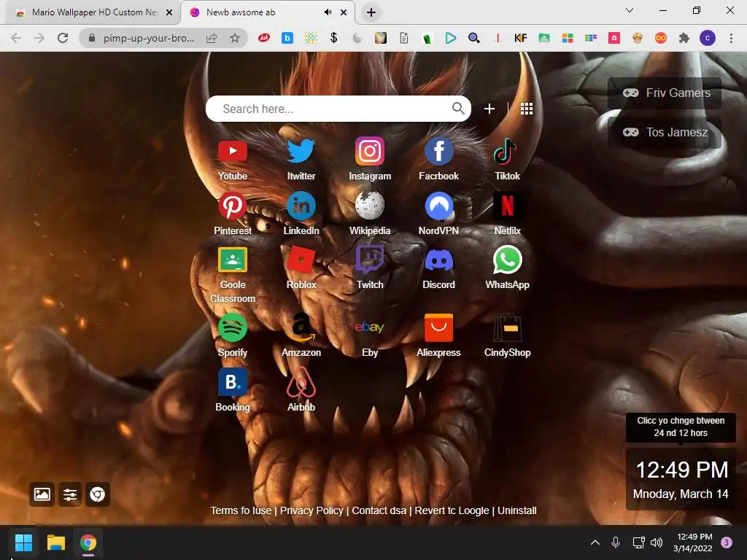Click the dollar sign extension icon
Viewport: 747px width, 560px height.
click(x=334, y=38)
